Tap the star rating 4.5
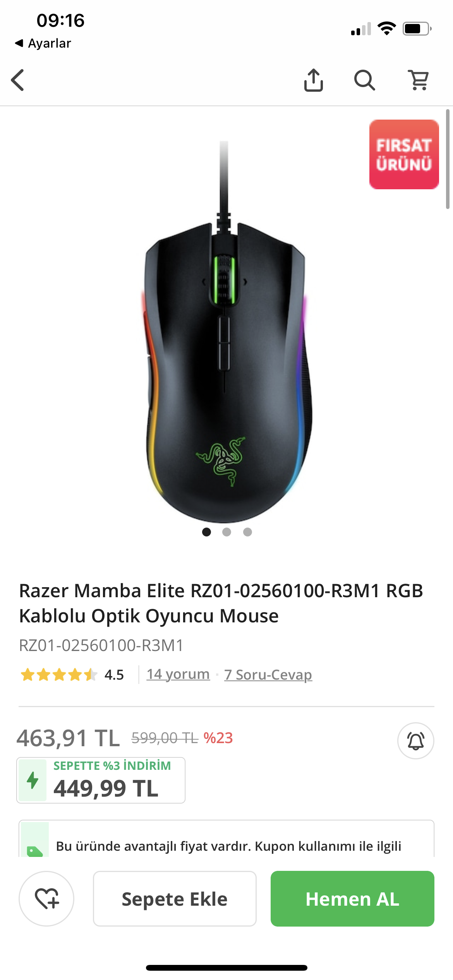The image size is (453, 980). [x=72, y=675]
